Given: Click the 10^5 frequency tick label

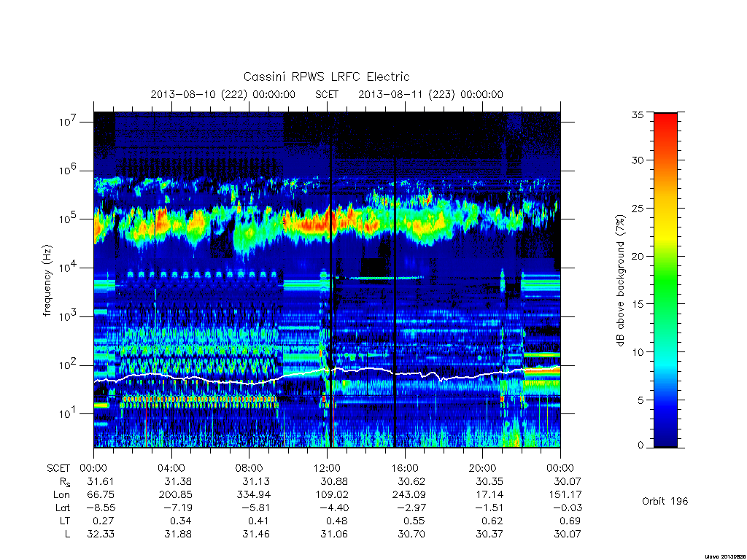Looking at the screenshot, I should (68, 219).
